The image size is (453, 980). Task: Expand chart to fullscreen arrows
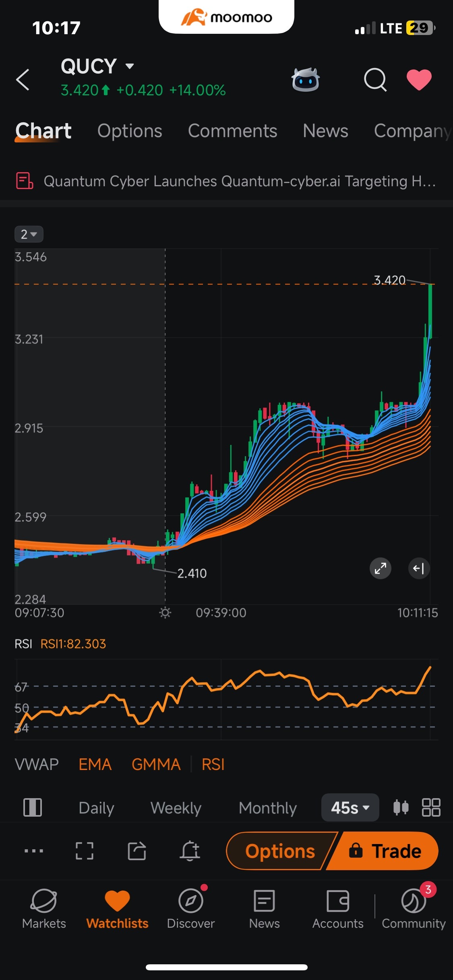(381, 568)
